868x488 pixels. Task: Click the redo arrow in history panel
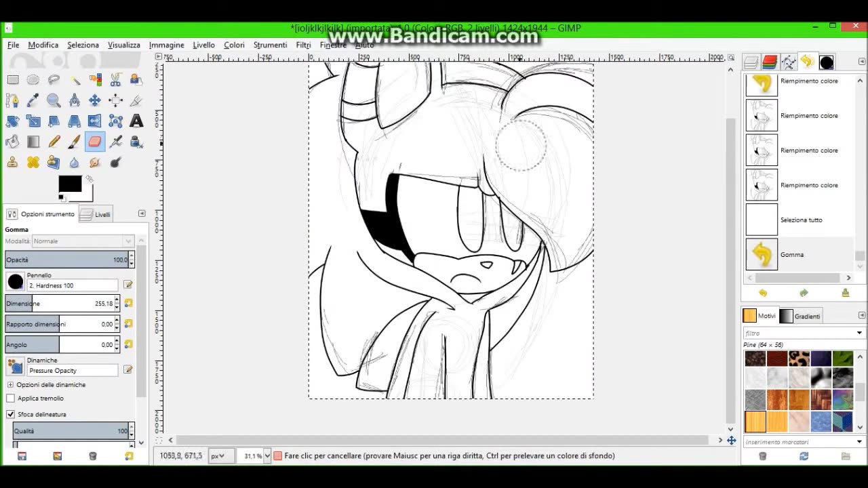click(x=804, y=293)
